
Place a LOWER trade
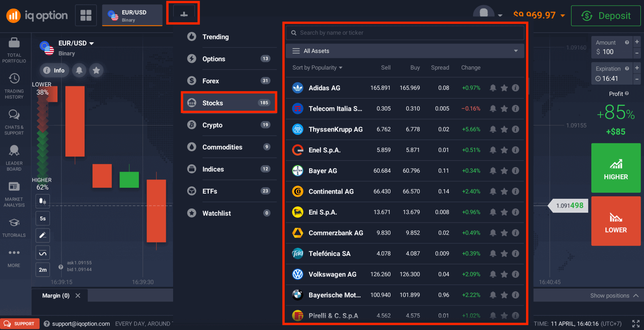coord(616,221)
